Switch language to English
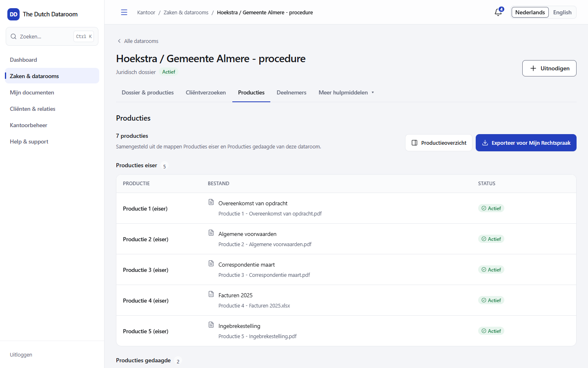 562,12
